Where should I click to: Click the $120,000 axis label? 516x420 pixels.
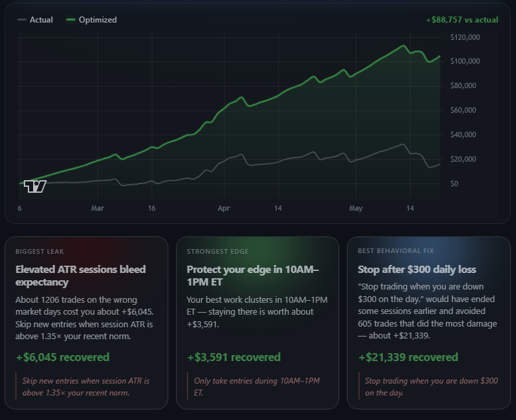point(465,37)
